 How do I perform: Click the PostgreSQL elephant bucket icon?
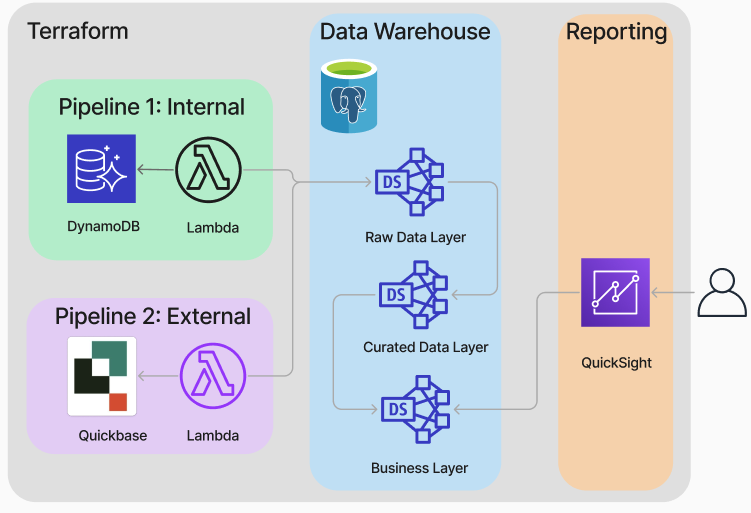[x=349, y=96]
